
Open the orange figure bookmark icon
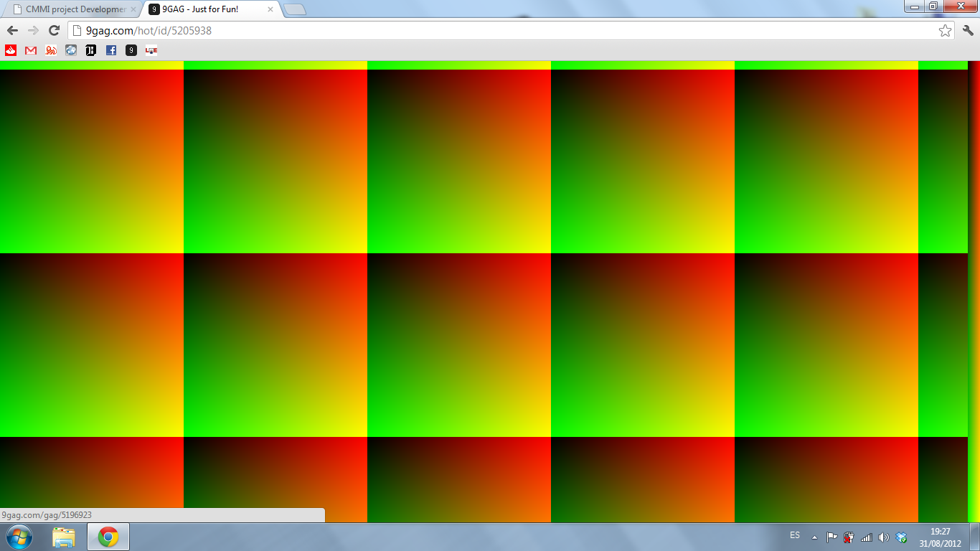click(x=51, y=50)
